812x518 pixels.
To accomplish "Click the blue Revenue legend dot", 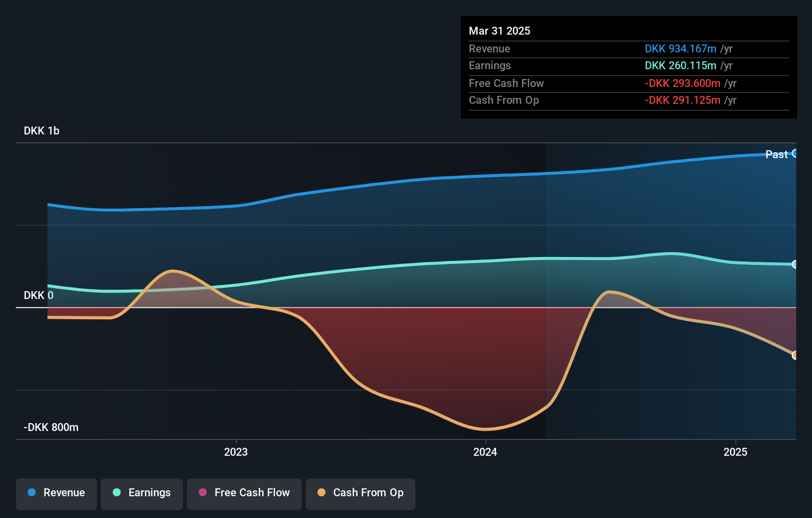I will (x=32, y=492).
